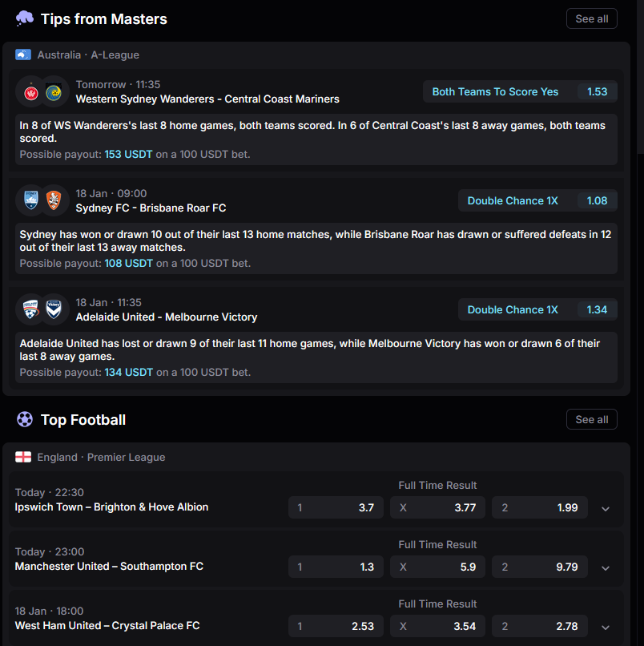
Task: See all Tips from Masters
Action: pyautogui.click(x=592, y=18)
